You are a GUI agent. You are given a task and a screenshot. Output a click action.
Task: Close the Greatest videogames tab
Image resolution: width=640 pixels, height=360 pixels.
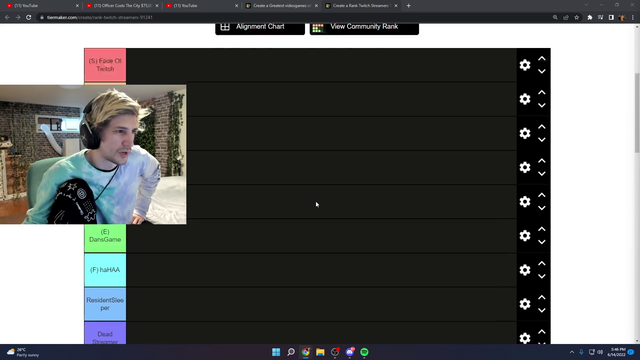click(316, 6)
